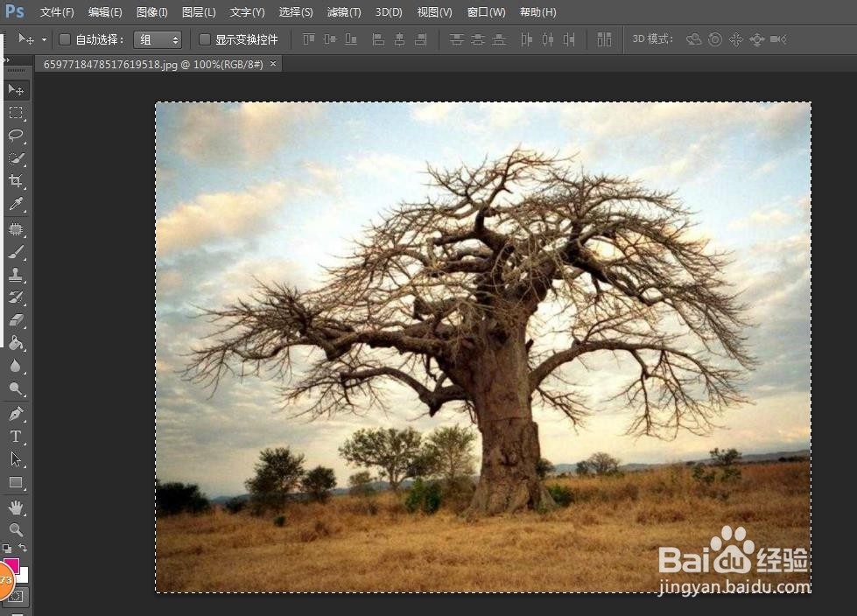This screenshot has width=857, height=616.
Task: Select the Blur tool (droplet icon)
Action: click(16, 366)
